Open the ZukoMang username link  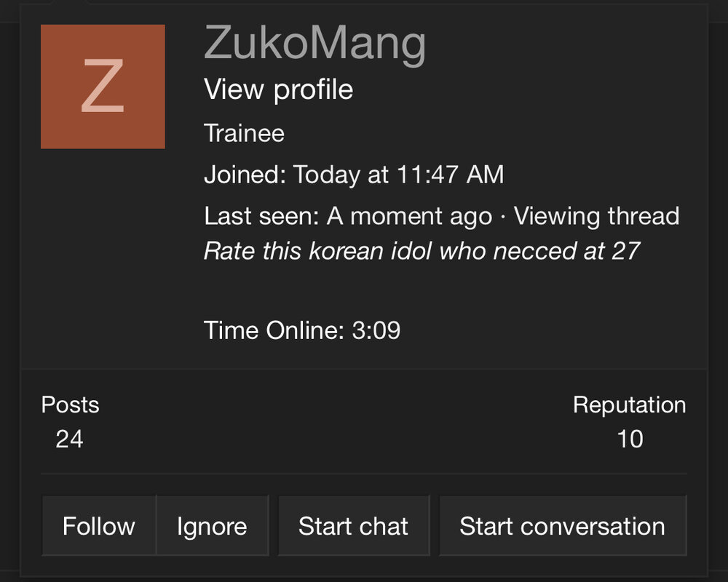pos(314,43)
